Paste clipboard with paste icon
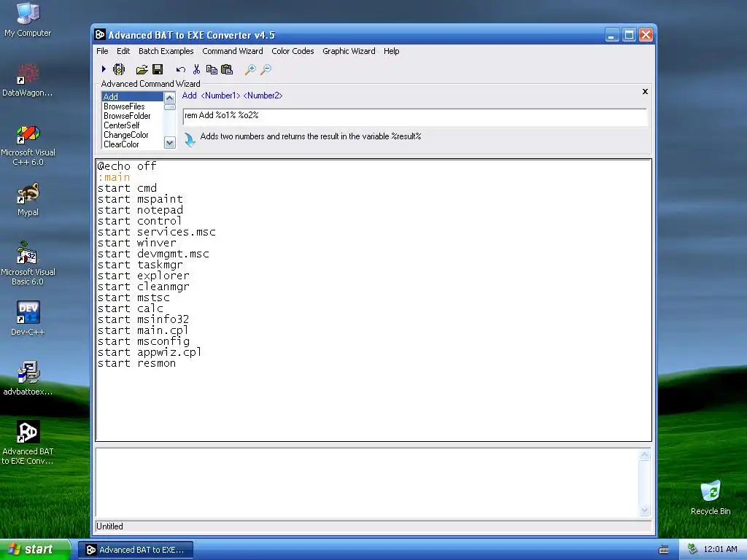Screen dimensions: 747x560 coord(227,69)
